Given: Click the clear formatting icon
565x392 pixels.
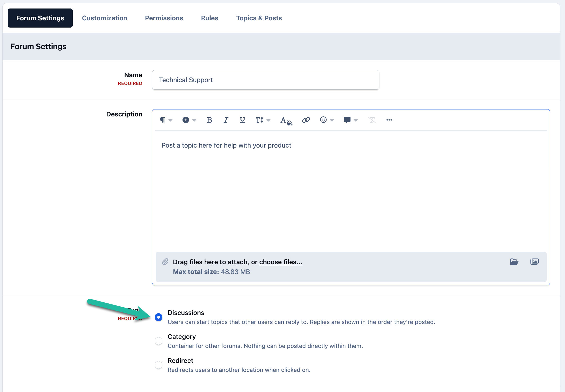Looking at the screenshot, I should (x=372, y=120).
